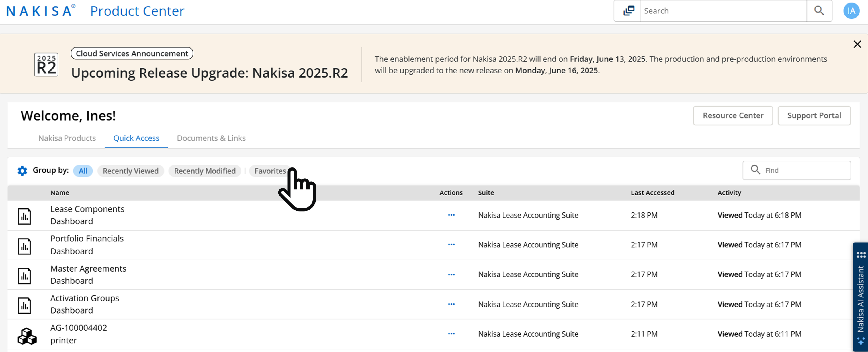Click the search magnifier button in header

[x=820, y=11]
